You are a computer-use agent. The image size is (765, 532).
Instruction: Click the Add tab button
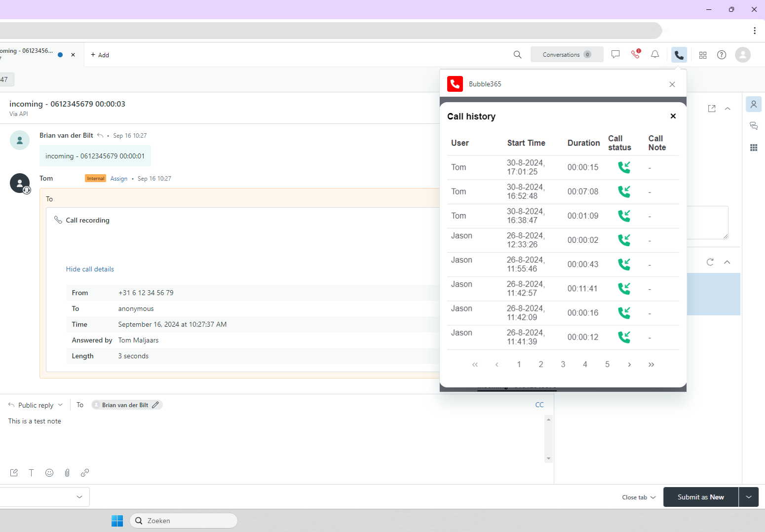100,55
